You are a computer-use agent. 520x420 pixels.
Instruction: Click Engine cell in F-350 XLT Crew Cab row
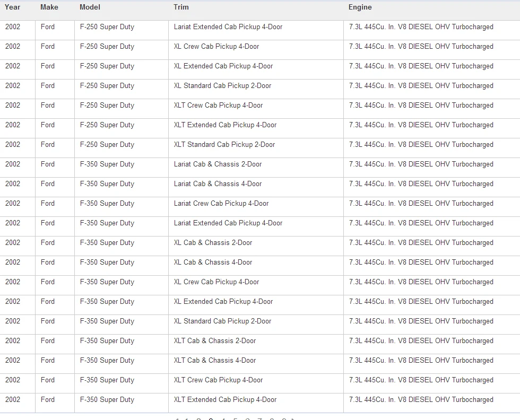point(421,380)
